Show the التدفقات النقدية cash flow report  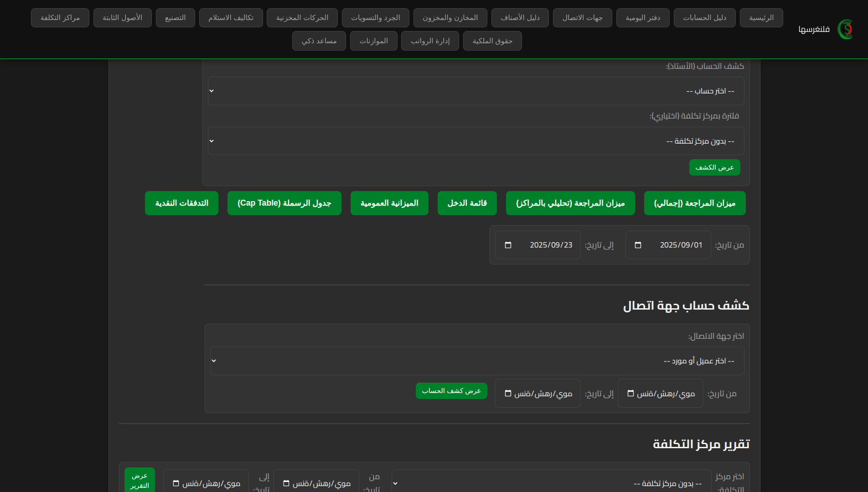click(181, 203)
